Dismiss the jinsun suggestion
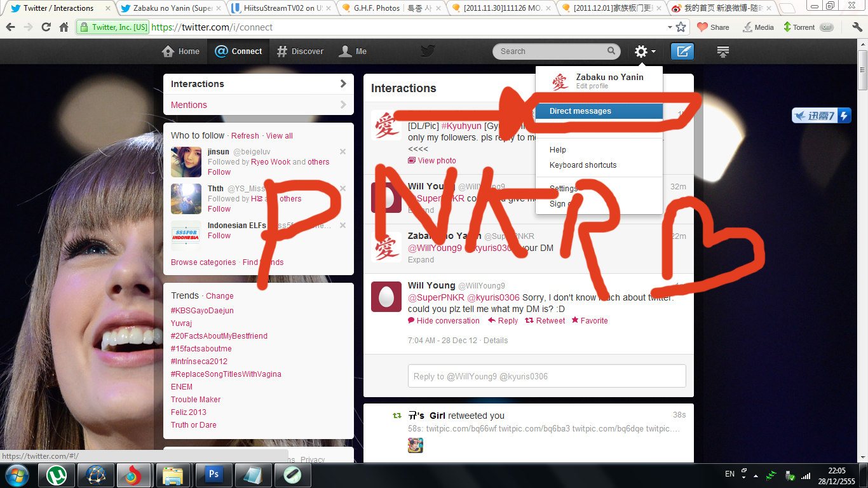 pos(343,152)
